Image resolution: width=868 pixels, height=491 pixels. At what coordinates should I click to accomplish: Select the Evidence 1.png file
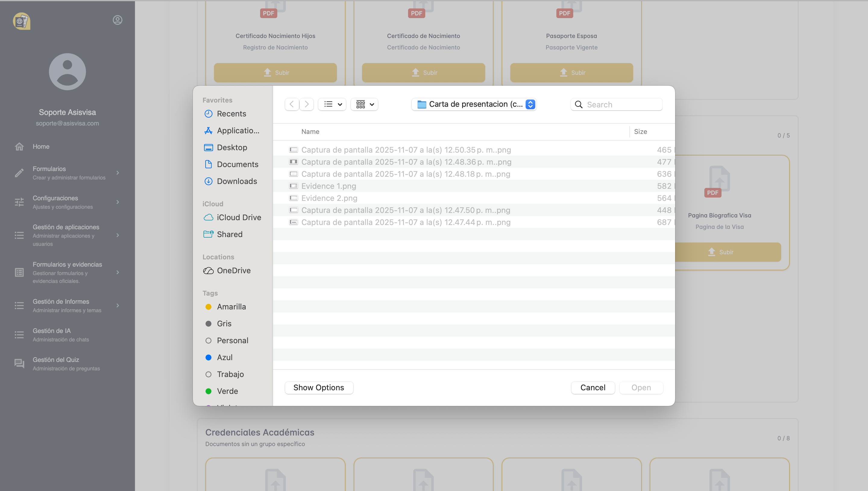click(328, 186)
